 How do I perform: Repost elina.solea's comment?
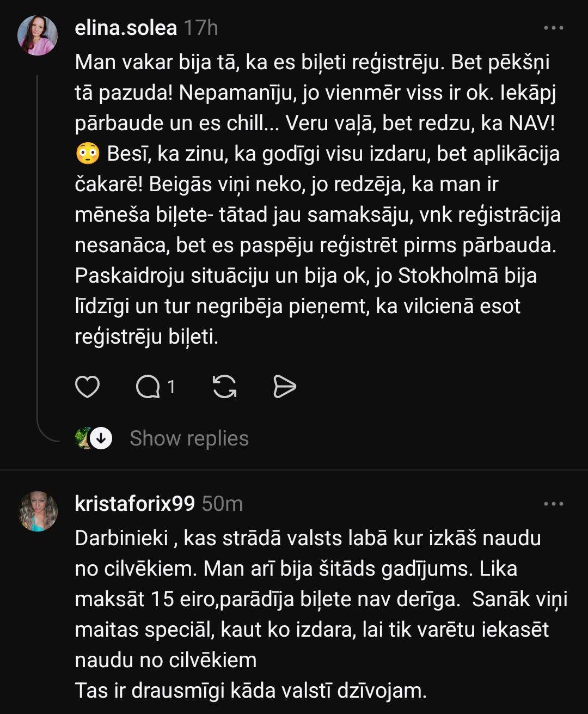(x=224, y=387)
